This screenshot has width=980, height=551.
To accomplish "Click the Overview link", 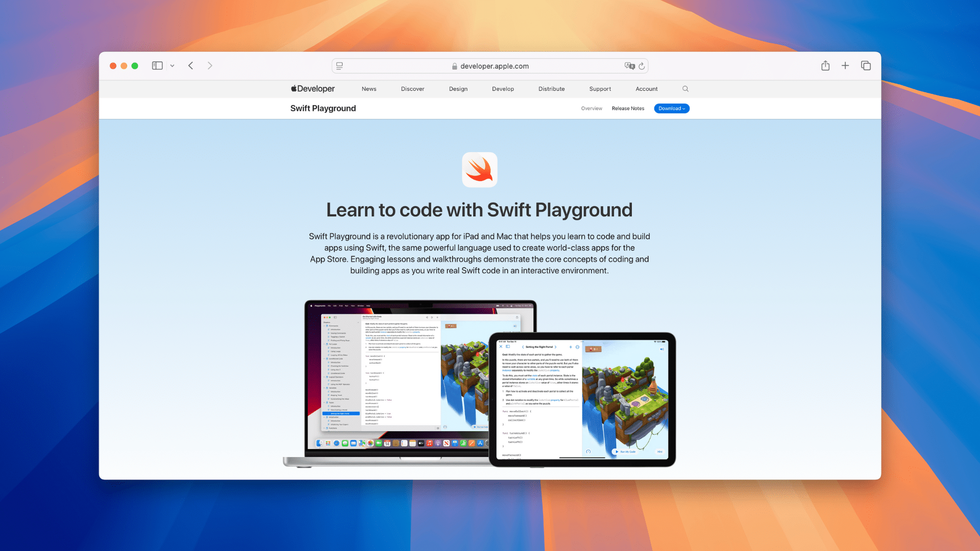I will pyautogui.click(x=592, y=108).
